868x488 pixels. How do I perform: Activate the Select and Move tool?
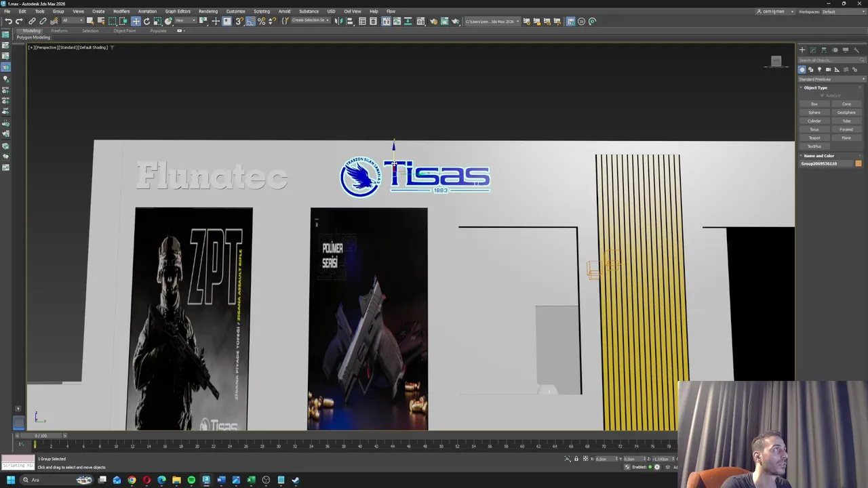[x=136, y=21]
